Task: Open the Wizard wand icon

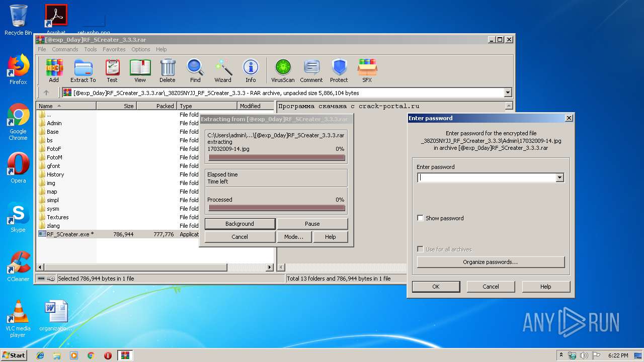Action: point(223,71)
